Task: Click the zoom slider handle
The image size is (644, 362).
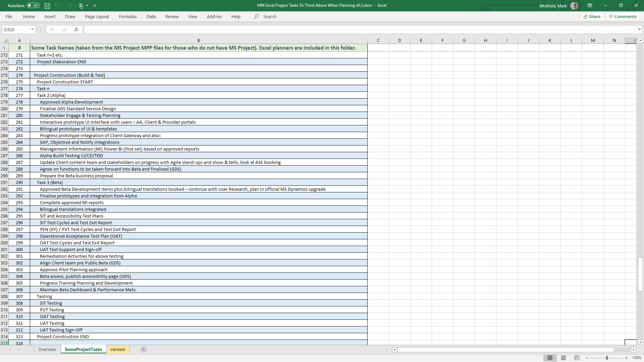Action: click(607, 358)
